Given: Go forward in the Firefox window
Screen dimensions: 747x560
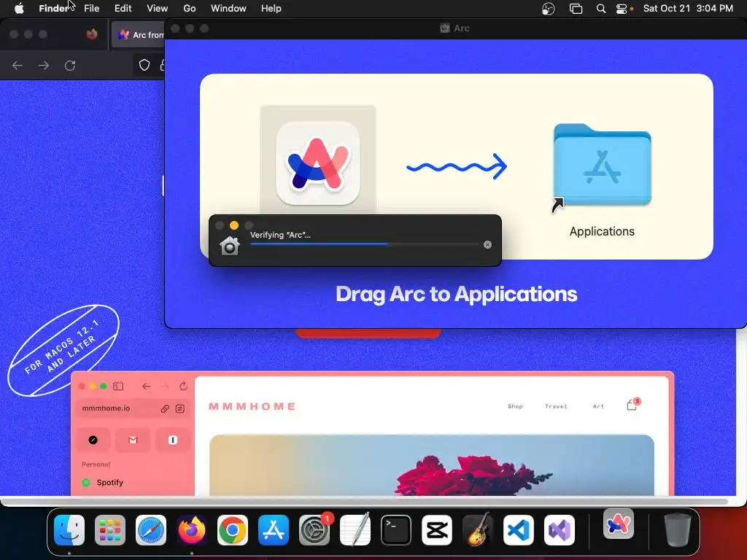Looking at the screenshot, I should (x=44, y=65).
